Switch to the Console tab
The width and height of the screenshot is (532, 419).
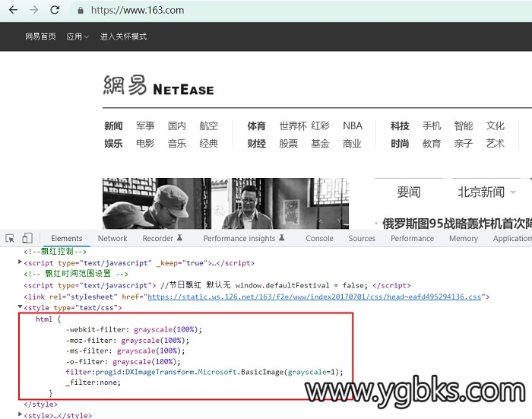[x=319, y=238]
